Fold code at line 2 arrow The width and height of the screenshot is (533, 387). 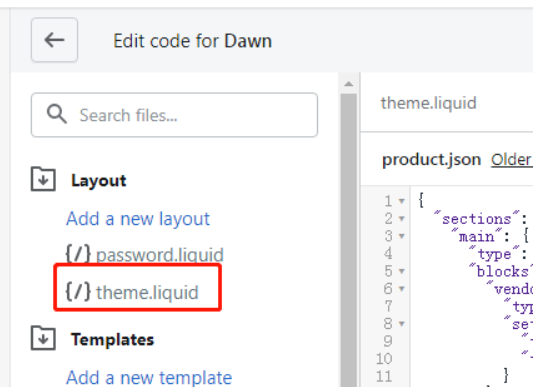point(402,218)
